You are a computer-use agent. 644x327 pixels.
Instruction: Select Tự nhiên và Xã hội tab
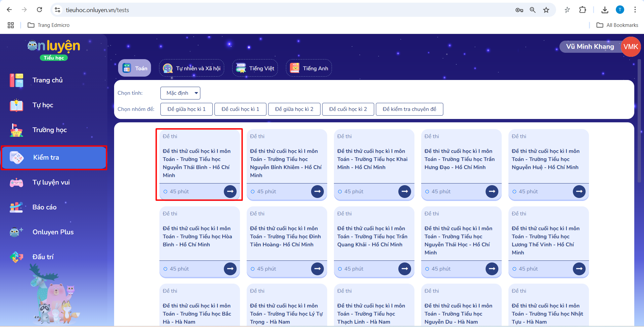[192, 68]
